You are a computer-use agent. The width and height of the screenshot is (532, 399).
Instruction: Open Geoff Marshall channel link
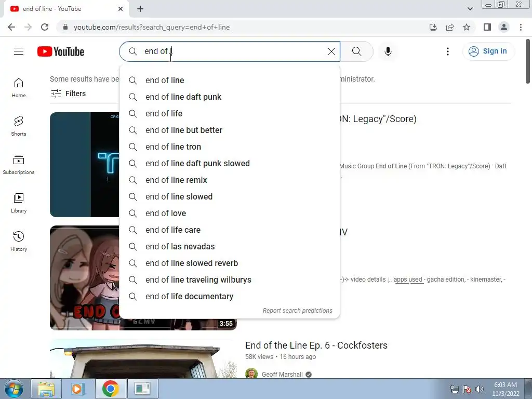coord(282,374)
